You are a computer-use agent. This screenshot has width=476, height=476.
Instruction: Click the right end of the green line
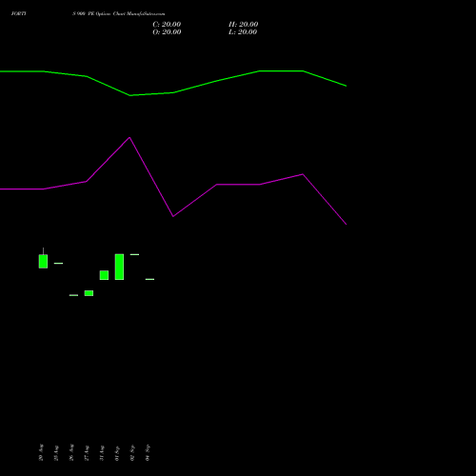346,86
